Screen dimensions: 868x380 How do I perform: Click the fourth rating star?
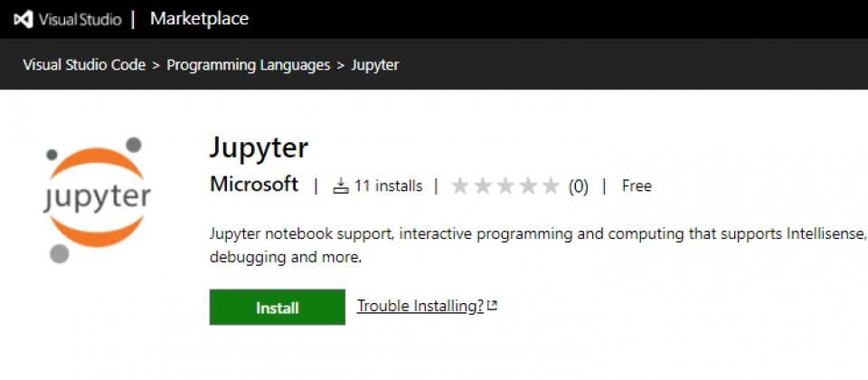pos(528,185)
